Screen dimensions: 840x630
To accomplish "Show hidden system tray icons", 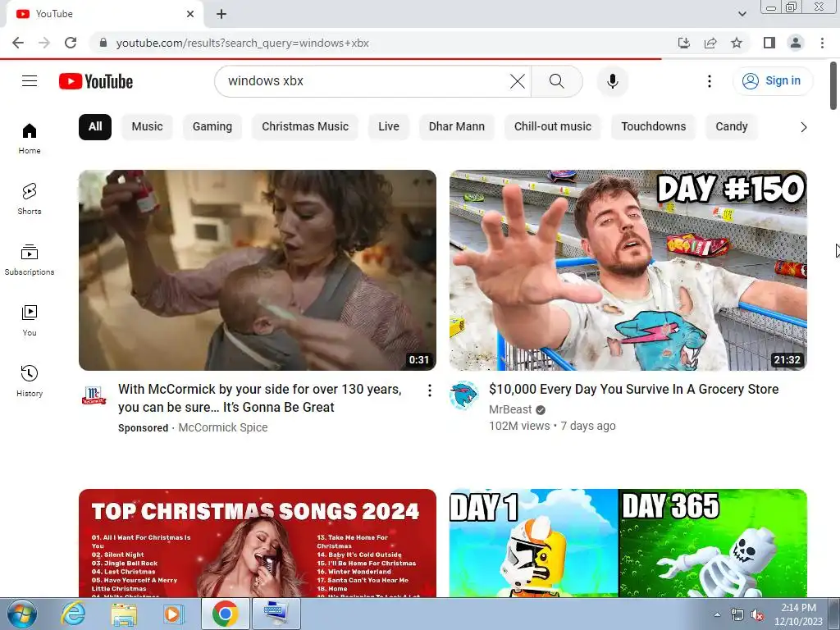I will pyautogui.click(x=717, y=614).
